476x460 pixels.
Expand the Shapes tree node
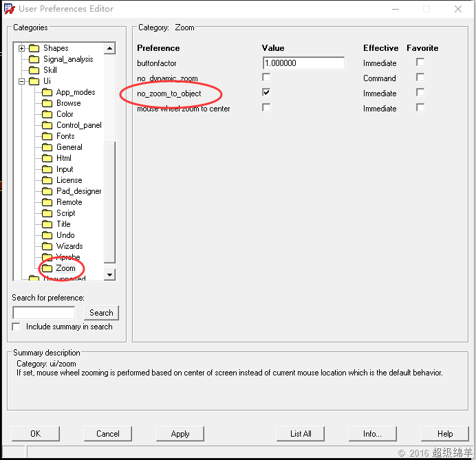pos(21,48)
